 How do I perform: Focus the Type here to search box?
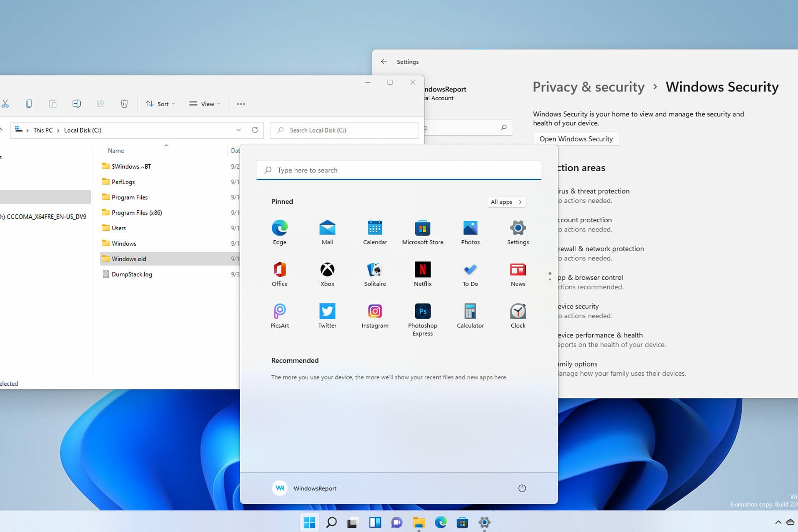tap(399, 170)
